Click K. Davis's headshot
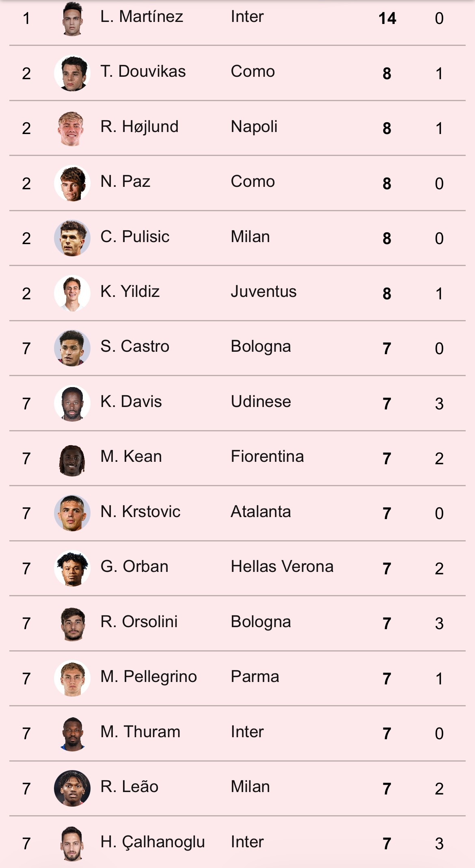Screen dimensions: 475x868 (72, 403)
